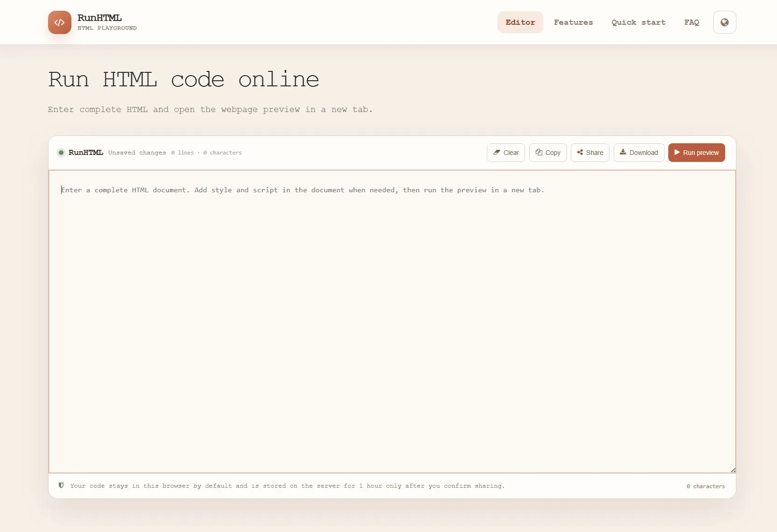This screenshot has height=532, width=777.
Task: Click 'Enter complete HTML and open' subtitle
Action: coord(210,110)
